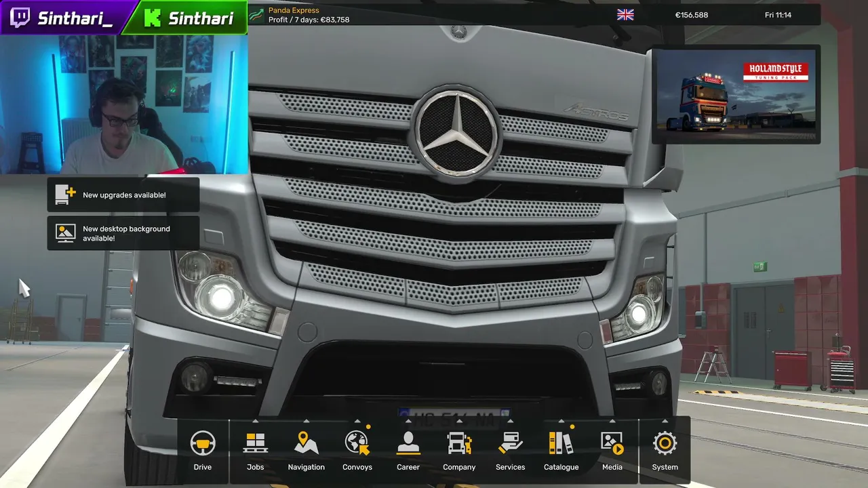Open the Media gallery icon
Screen dimensions: 868x488
coord(612,444)
